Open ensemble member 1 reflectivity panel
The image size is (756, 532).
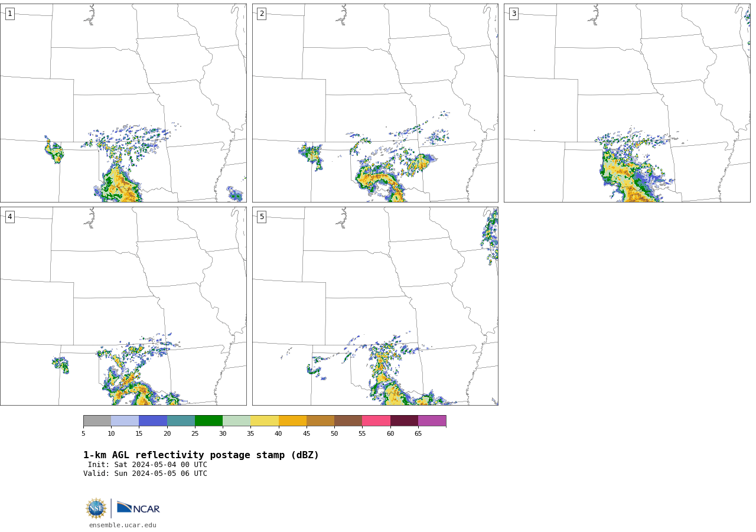pos(123,103)
